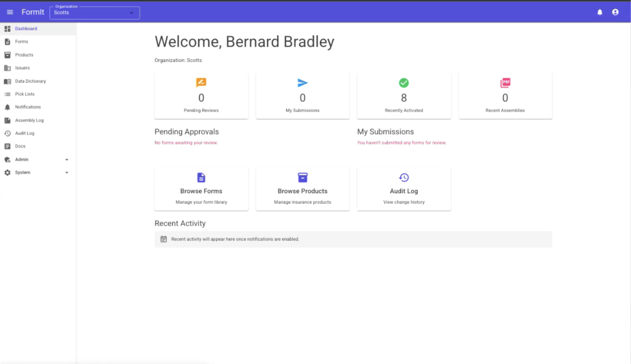Viewport: 631px width, 364px height.
Task: Open Issuers from the sidebar
Action: point(22,68)
